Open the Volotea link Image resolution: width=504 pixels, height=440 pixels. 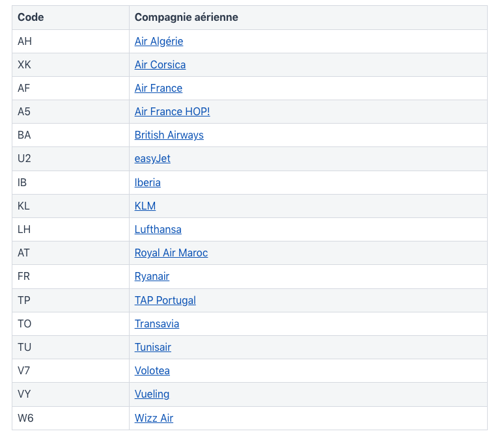(x=152, y=370)
